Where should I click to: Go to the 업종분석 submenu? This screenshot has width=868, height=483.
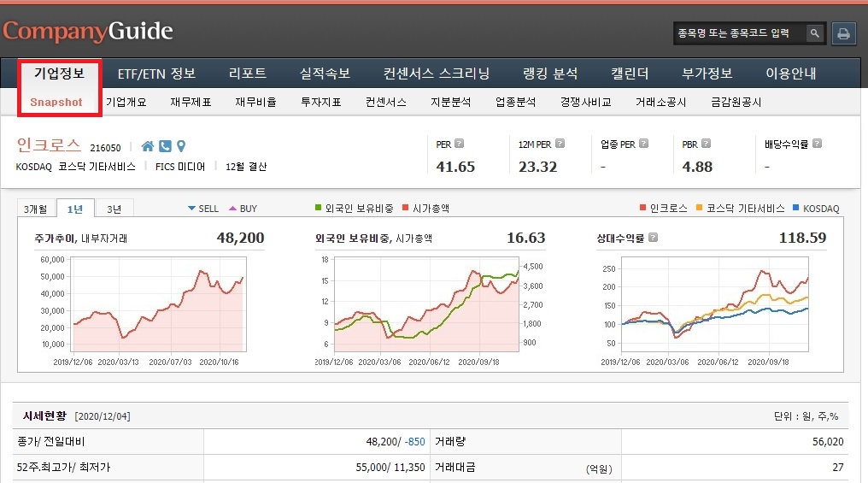[x=516, y=102]
